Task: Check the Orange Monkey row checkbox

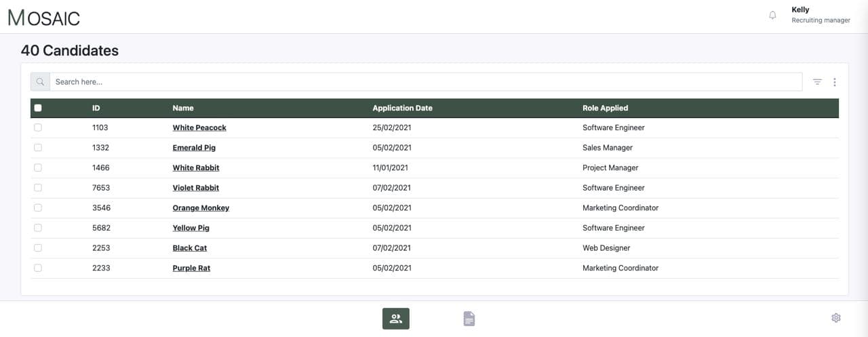Action: pyautogui.click(x=38, y=207)
